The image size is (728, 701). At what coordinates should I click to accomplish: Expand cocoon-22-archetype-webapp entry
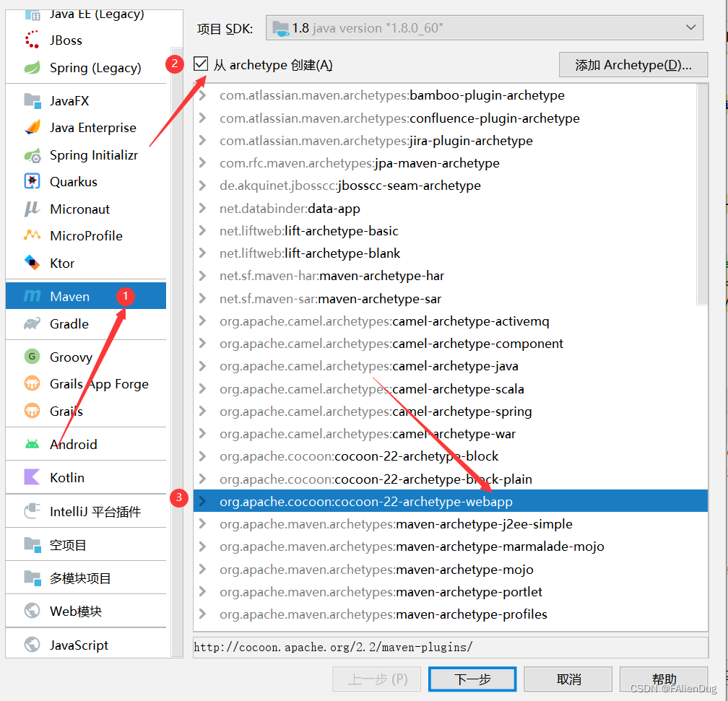coord(202,501)
